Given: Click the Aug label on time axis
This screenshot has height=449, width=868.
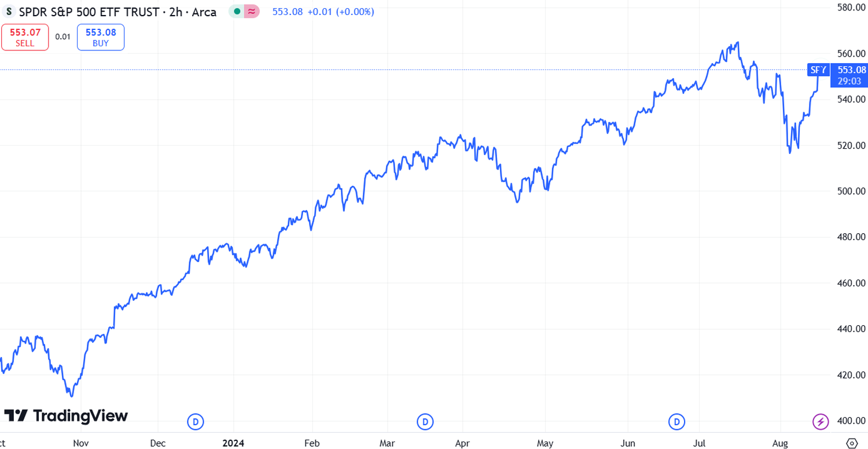Looking at the screenshot, I should [x=780, y=443].
